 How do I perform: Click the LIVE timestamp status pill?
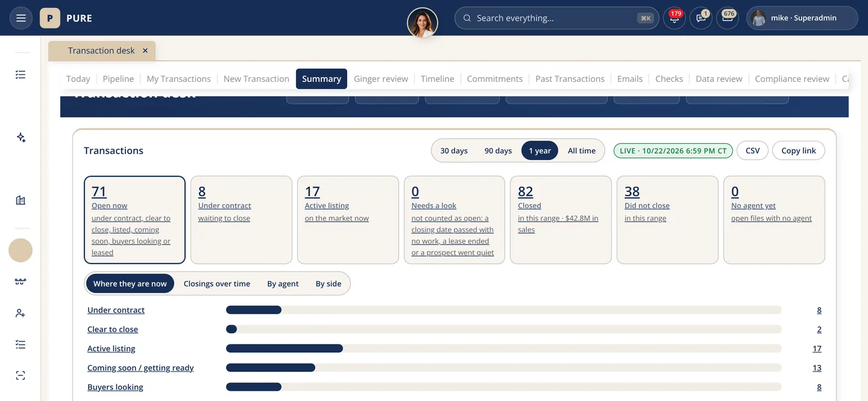(x=673, y=151)
